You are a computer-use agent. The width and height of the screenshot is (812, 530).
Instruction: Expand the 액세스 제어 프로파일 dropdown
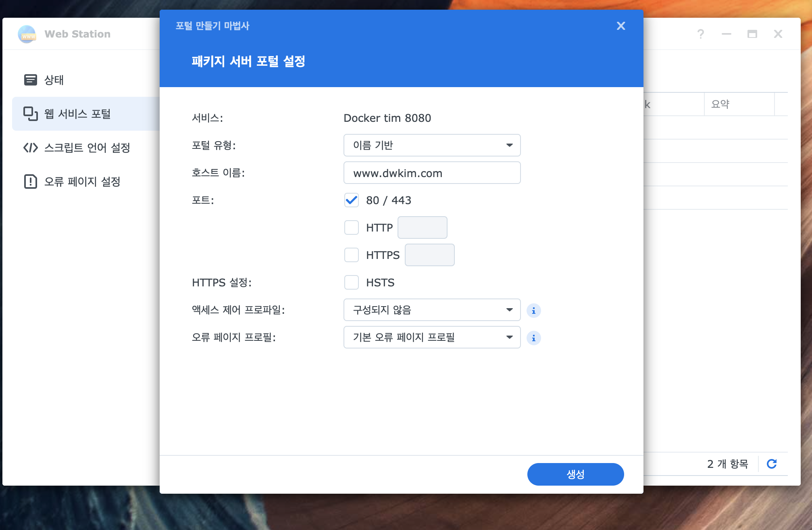coord(432,310)
